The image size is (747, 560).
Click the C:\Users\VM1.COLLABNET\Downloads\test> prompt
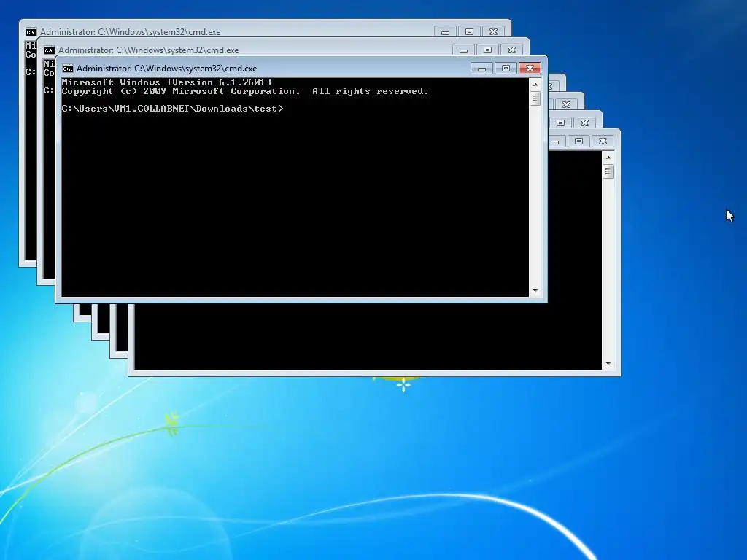[172, 109]
